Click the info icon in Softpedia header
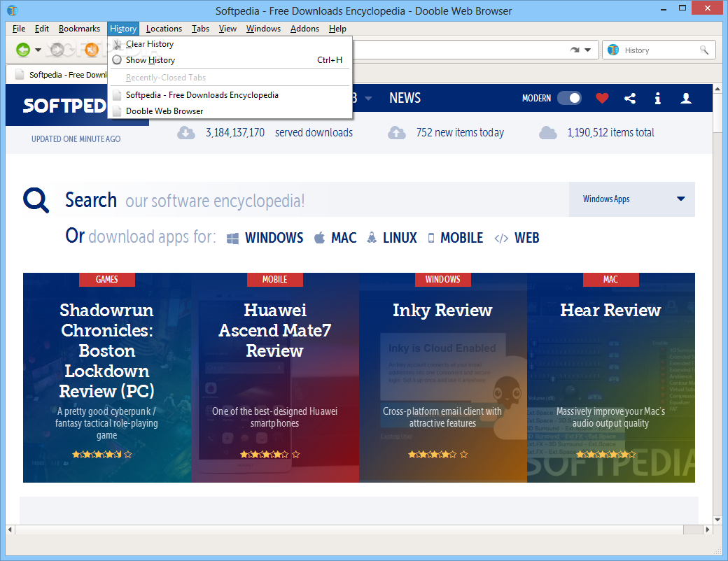The image size is (728, 561). click(657, 98)
